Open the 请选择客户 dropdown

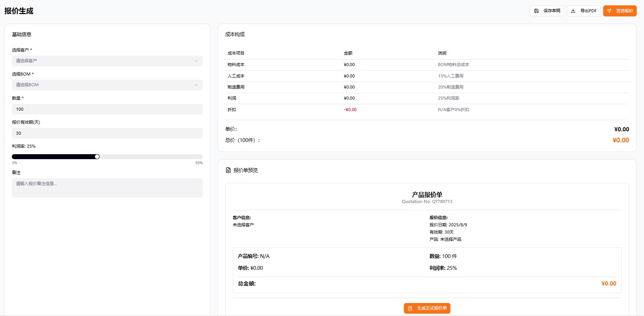tap(107, 61)
